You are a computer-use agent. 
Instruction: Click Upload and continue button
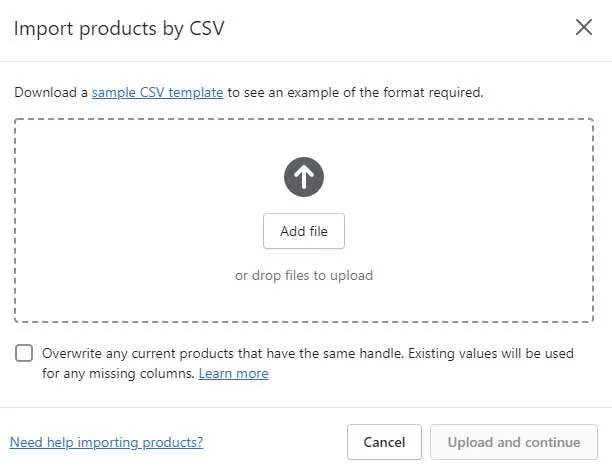(x=514, y=442)
